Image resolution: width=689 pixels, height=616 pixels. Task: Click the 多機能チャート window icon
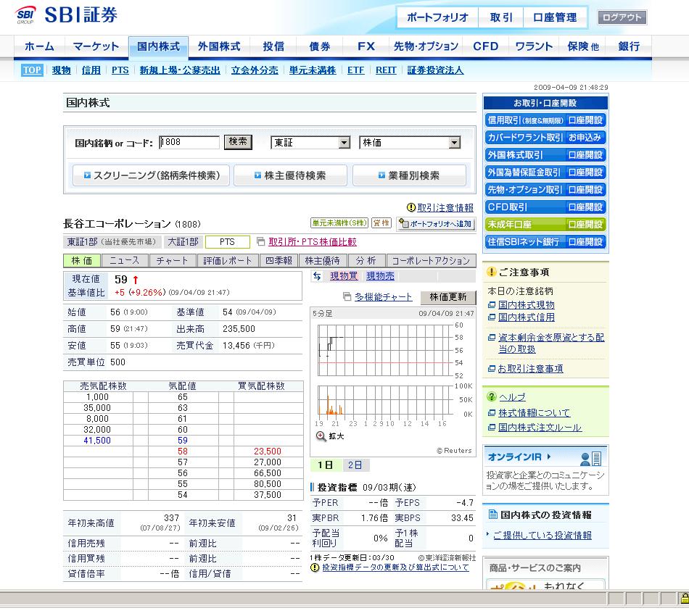click(x=347, y=297)
